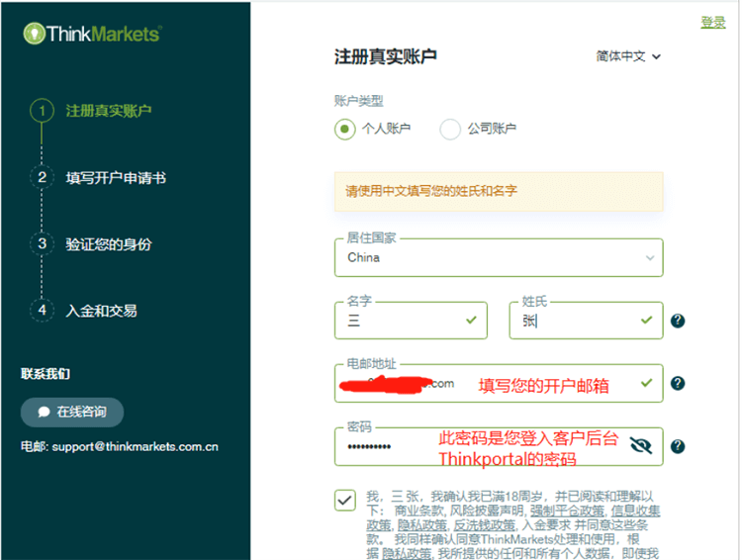Click 在线咨询 chat button
742x560 pixels.
[72, 412]
